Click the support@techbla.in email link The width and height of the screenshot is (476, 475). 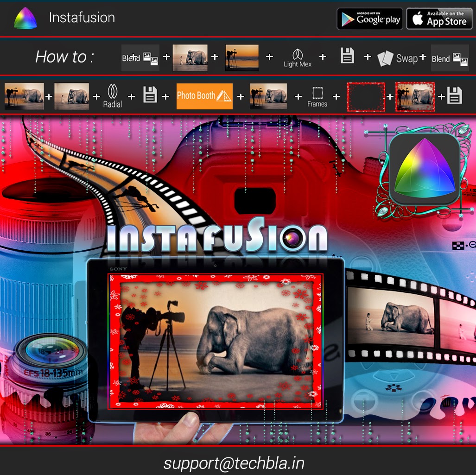point(234,463)
